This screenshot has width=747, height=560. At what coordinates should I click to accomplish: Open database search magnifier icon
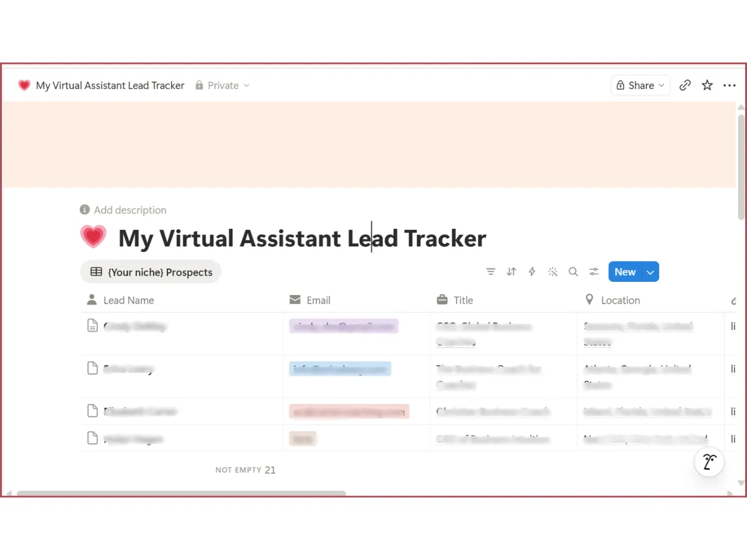click(573, 272)
